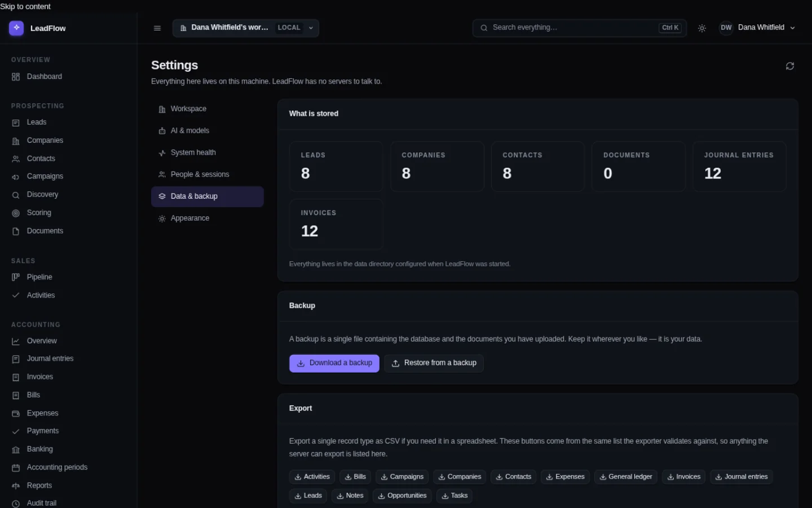Viewport: 812px width, 508px height.
Task: Toggle light theme with sun icon
Action: point(702,28)
